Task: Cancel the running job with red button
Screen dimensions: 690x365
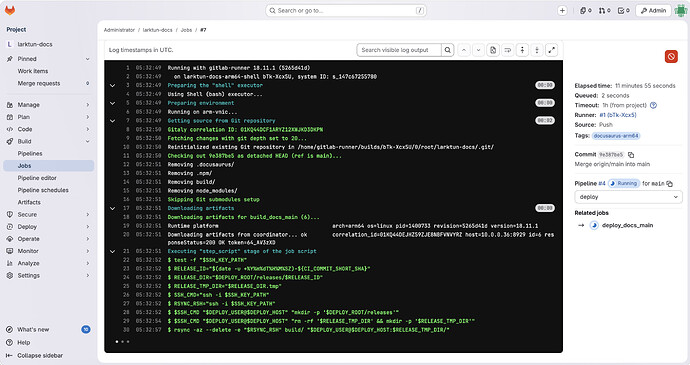Action: [x=671, y=56]
